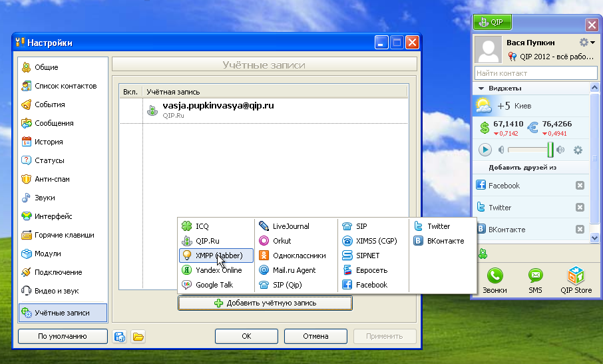Click Отмена button
The image size is (603, 364).
click(x=315, y=336)
